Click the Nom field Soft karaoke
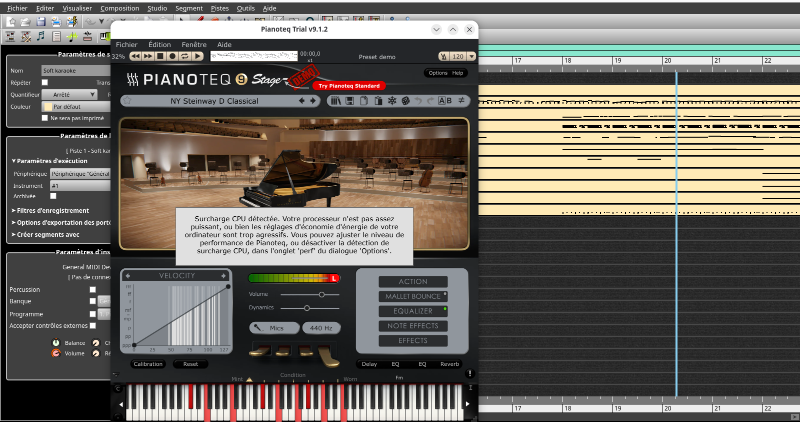This screenshot has height=422, width=800. [x=76, y=70]
